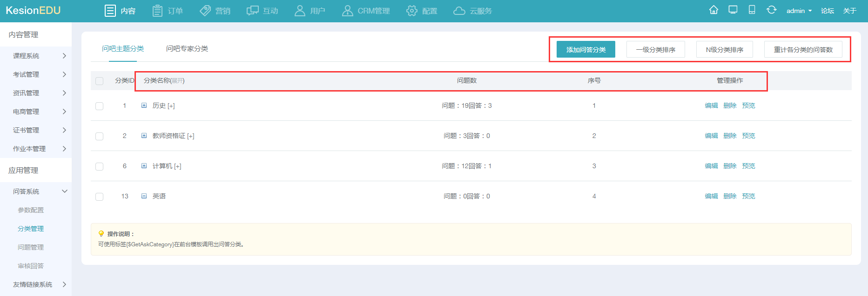Open the 配置 settings gear menu
The width and height of the screenshot is (868, 296).
(421, 11)
